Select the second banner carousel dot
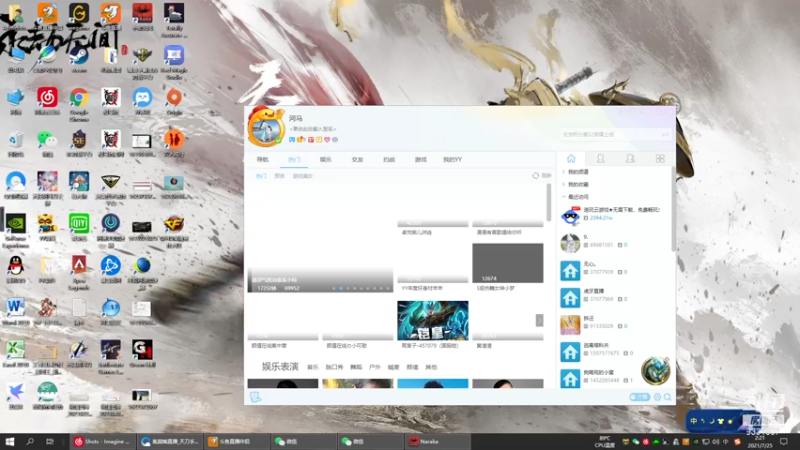 (341, 288)
